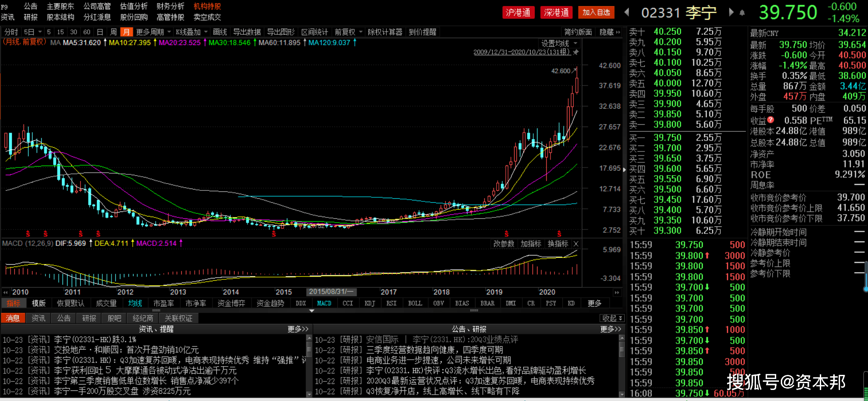Screen dimensions: 868x401
Task: Go to next stock with right arrow
Action: tap(731, 12)
